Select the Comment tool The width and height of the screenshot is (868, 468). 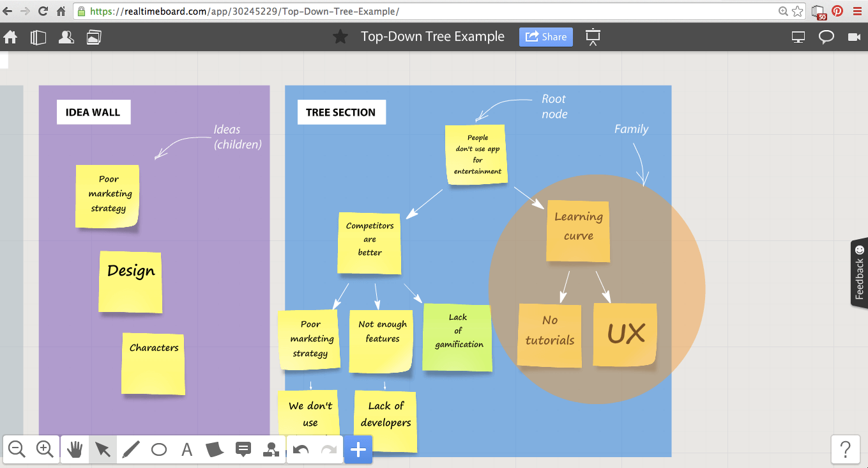pos(243,449)
